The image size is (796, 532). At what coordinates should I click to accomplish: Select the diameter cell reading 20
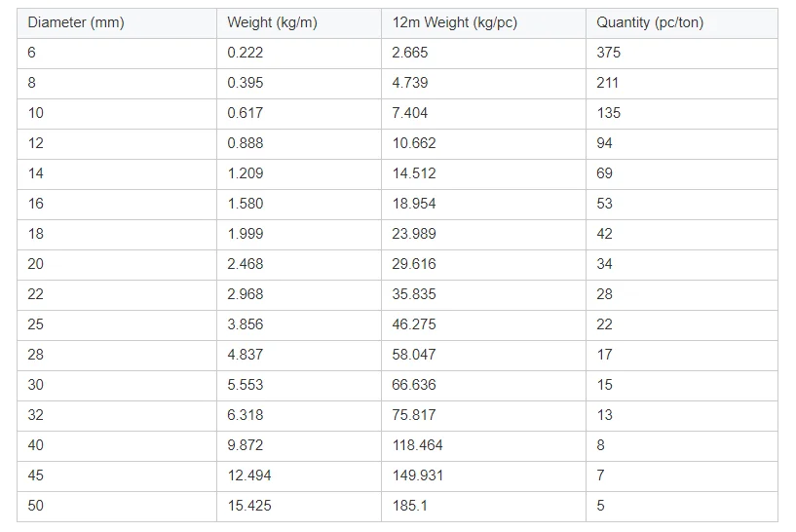[36, 264]
